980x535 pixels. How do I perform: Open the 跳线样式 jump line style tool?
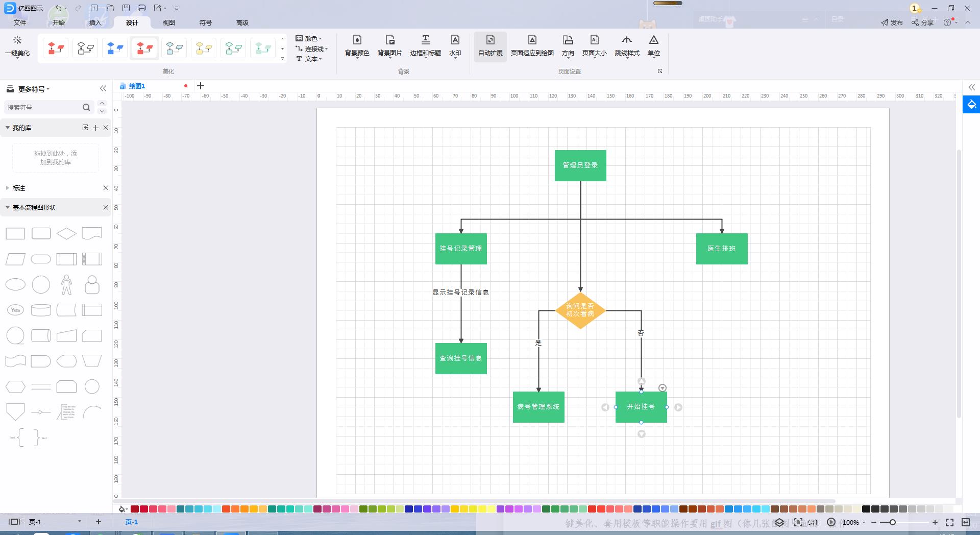pos(627,45)
